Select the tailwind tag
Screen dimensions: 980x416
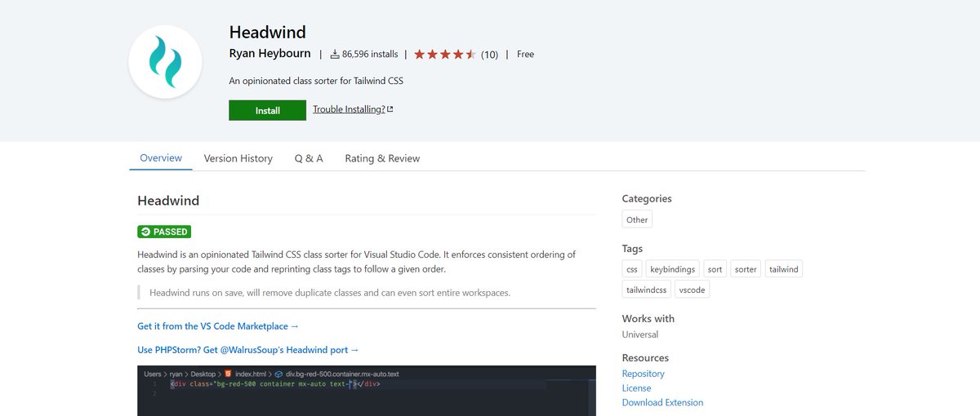(x=784, y=269)
